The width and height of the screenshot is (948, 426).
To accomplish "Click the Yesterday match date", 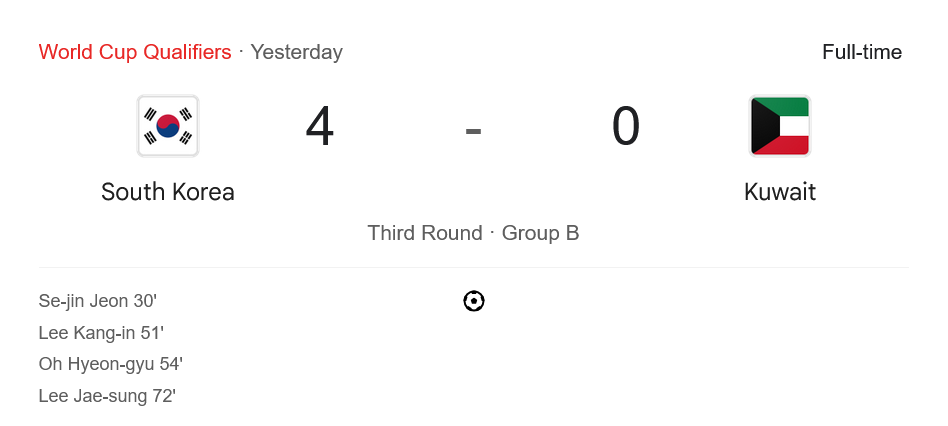I will click(296, 52).
